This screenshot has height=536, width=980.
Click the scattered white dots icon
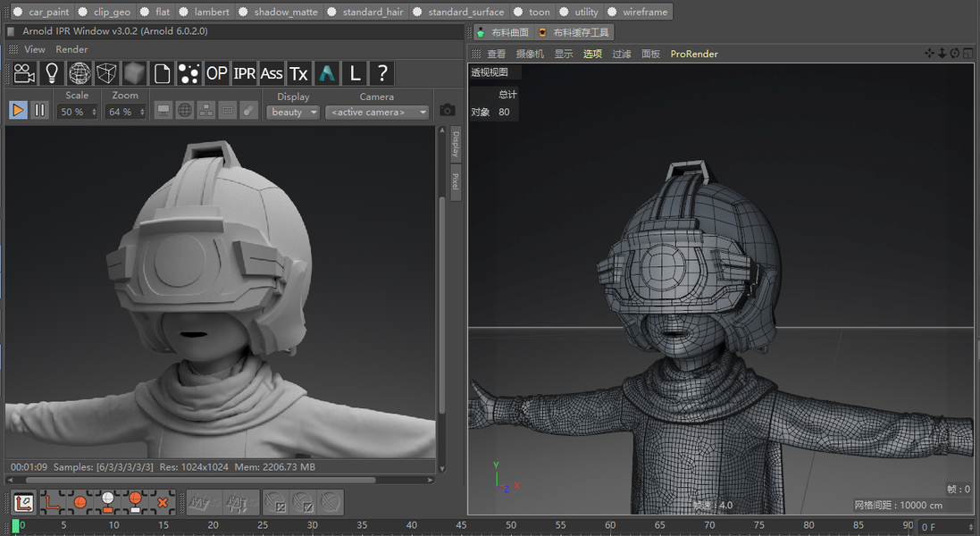coord(189,74)
